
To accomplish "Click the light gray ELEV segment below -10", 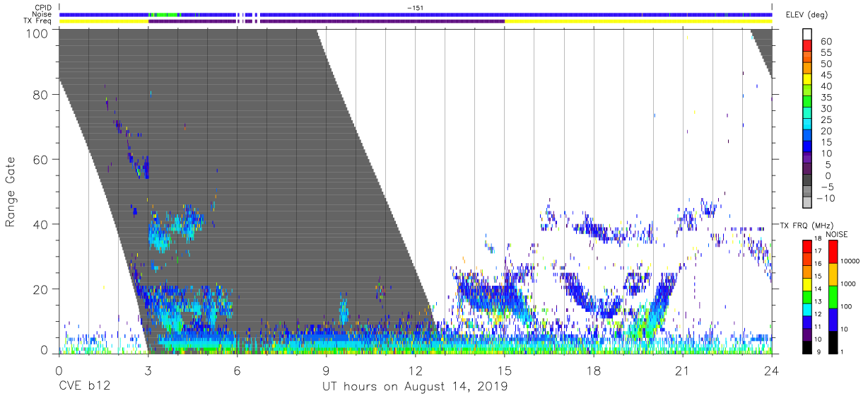I will pos(807,203).
